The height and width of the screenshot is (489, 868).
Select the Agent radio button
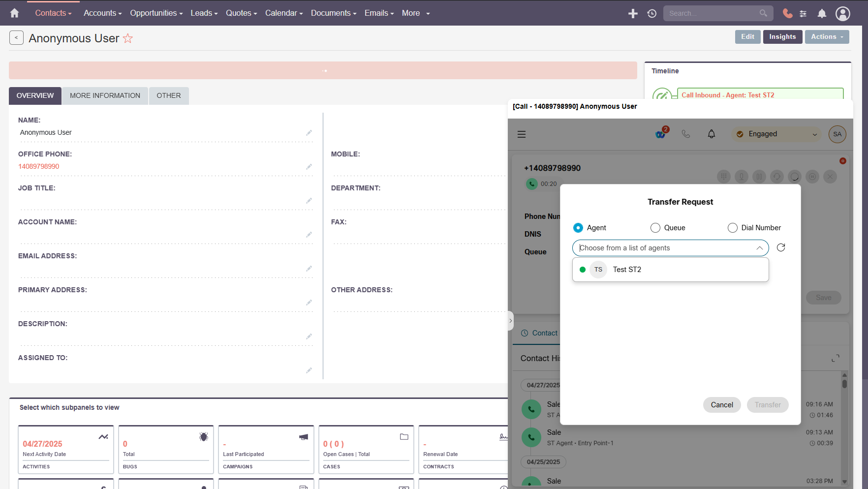578,228
